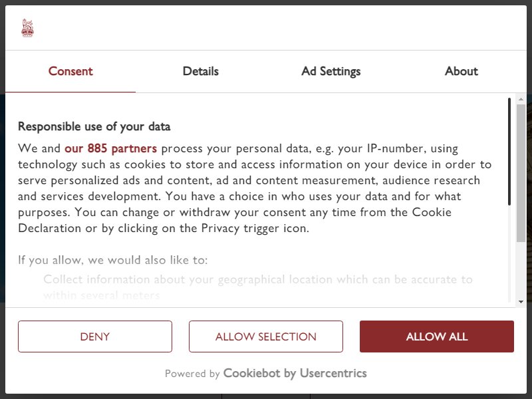Click the 'Responsible use of your data' heading

[94, 126]
